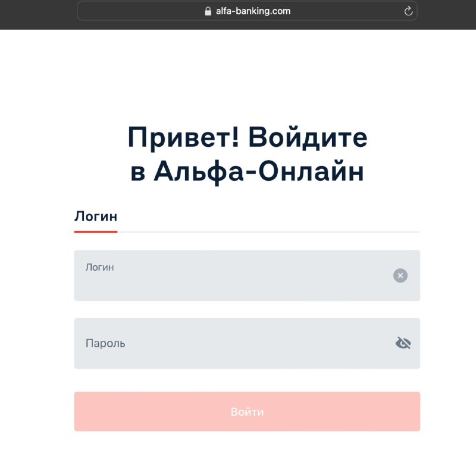Select the alfa-banking.com address bar
The height and width of the screenshot is (471, 476).
[247, 11]
